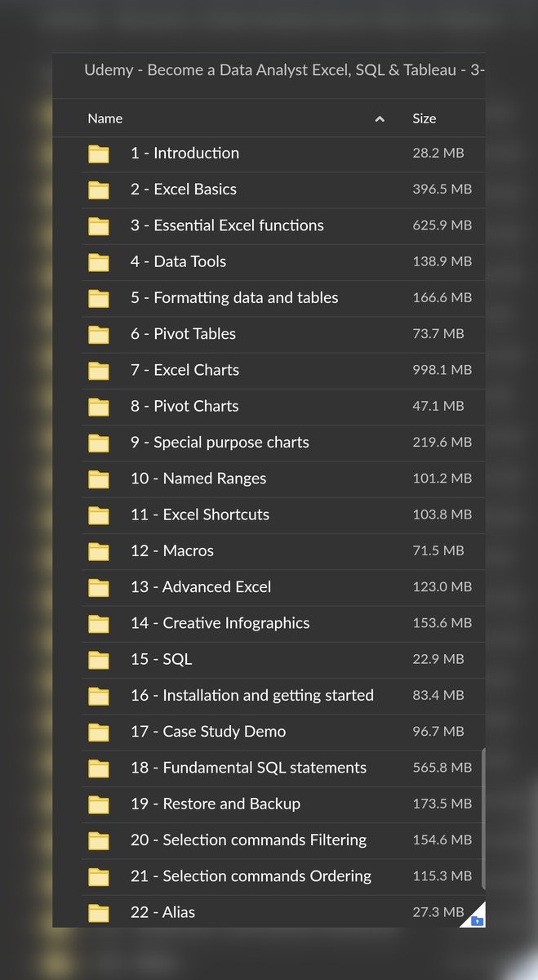Viewport: 538px width, 980px height.
Task: Click the 396.5 MB size value
Action: [x=442, y=189]
